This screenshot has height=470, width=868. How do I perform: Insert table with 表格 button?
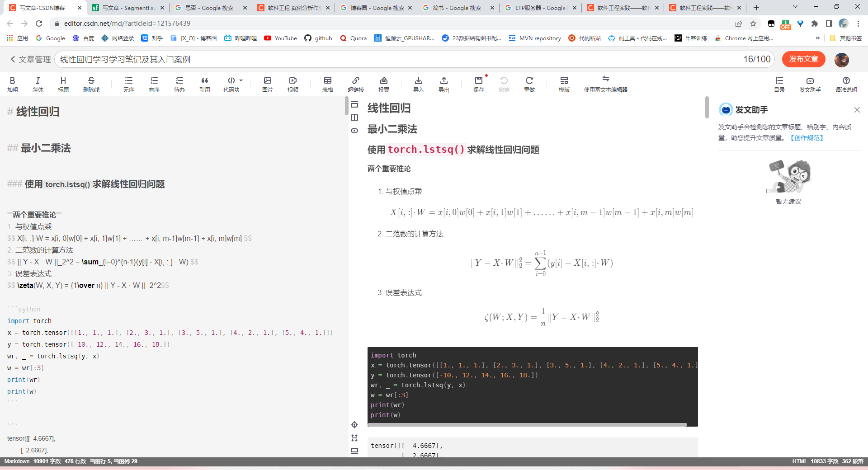(328, 84)
